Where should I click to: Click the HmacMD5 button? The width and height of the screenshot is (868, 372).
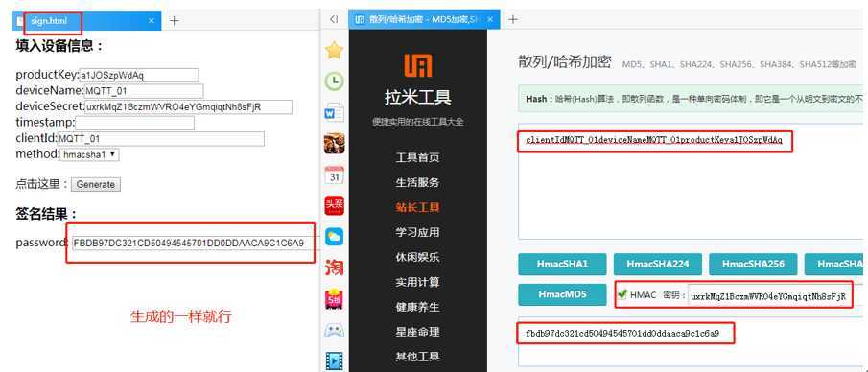pyautogui.click(x=562, y=294)
